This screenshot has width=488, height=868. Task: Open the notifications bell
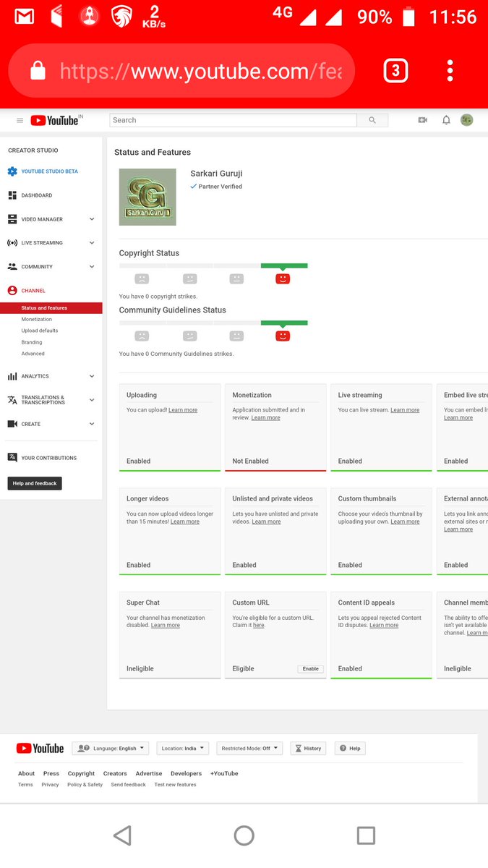(x=446, y=120)
